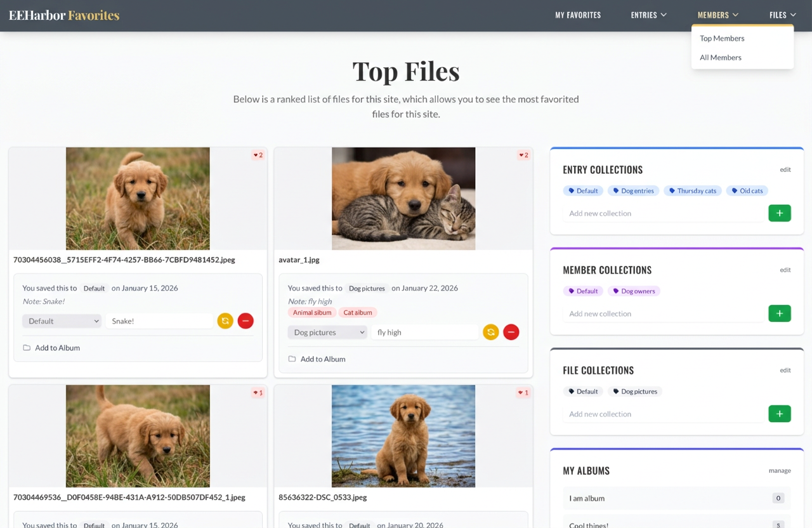Click the folder icon next to Add to Album
This screenshot has width=812, height=528.
tap(25, 348)
